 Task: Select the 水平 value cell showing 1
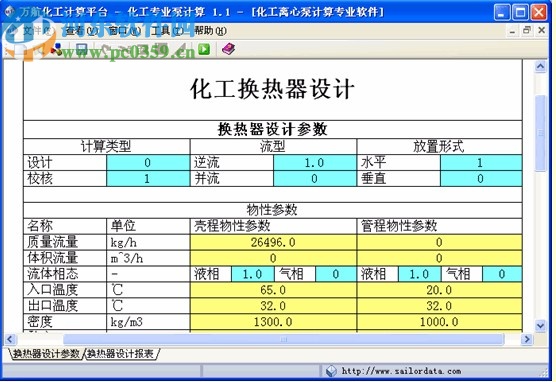coord(481,162)
